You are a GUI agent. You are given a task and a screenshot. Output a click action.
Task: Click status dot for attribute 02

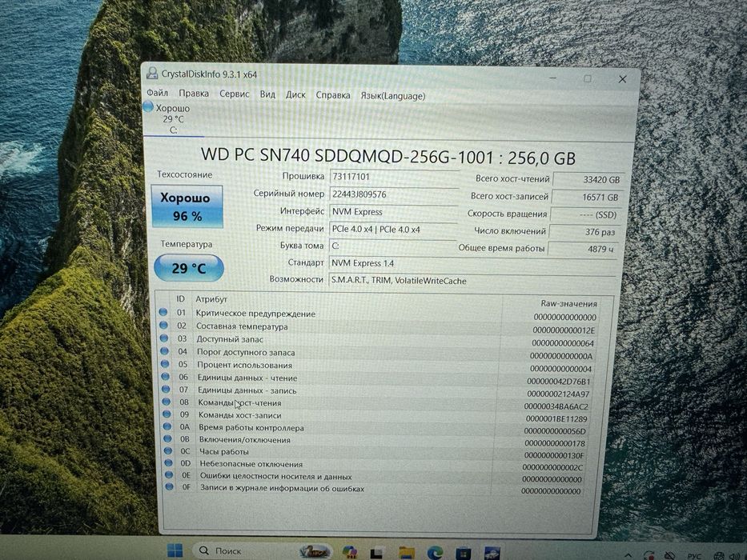coord(163,325)
